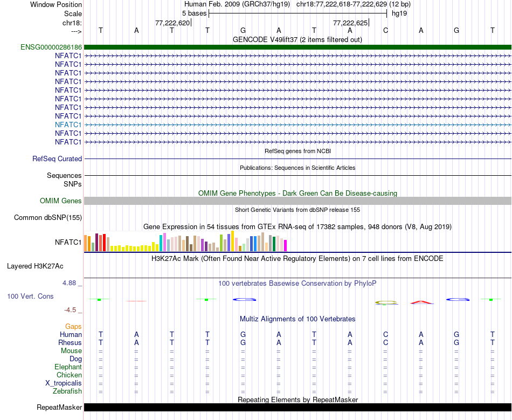Click the Window Position label
The height and width of the screenshot is (420, 512).
point(56,4)
